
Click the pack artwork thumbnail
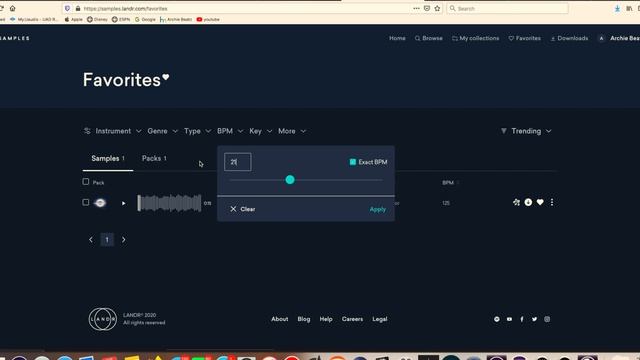tap(100, 203)
